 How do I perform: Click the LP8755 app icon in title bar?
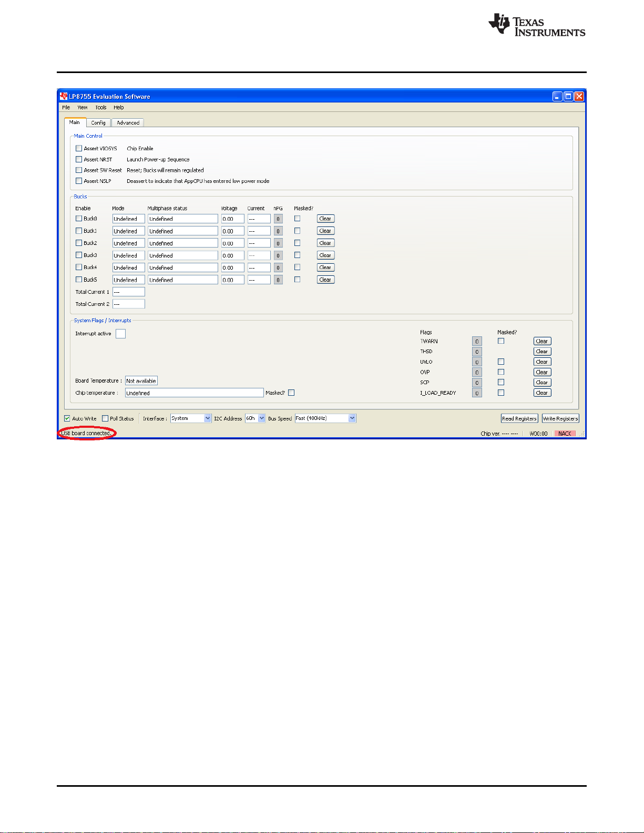(x=64, y=96)
